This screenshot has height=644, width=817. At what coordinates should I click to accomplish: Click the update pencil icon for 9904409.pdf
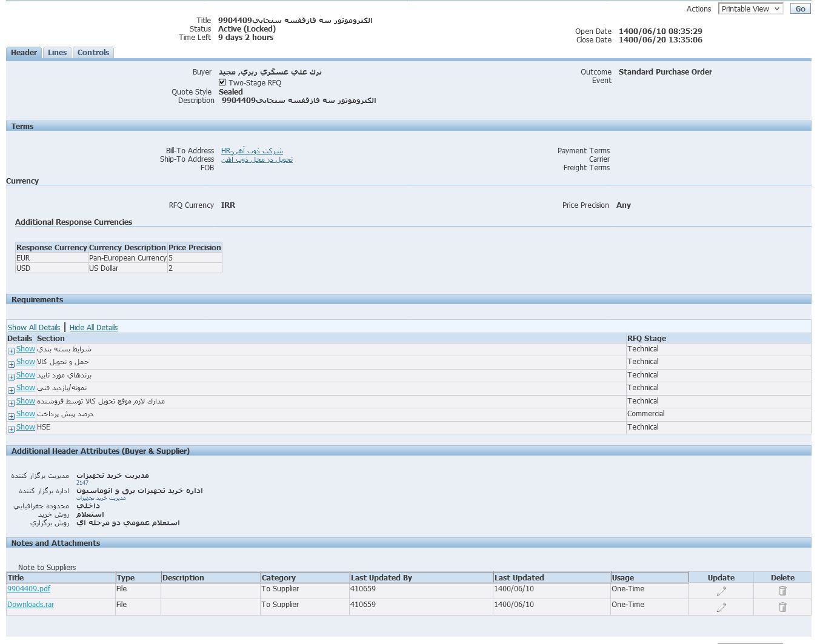point(721,591)
